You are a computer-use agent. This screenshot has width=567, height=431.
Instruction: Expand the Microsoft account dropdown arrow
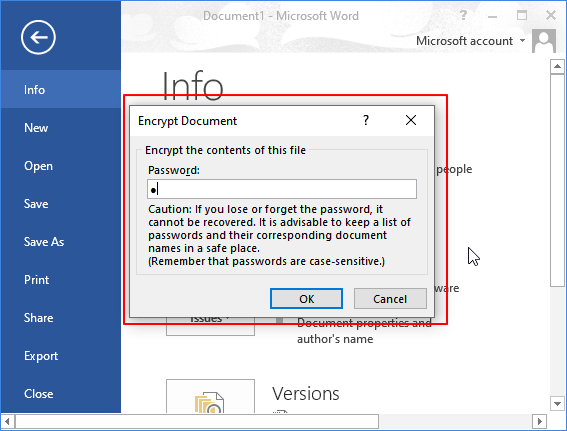(x=522, y=40)
